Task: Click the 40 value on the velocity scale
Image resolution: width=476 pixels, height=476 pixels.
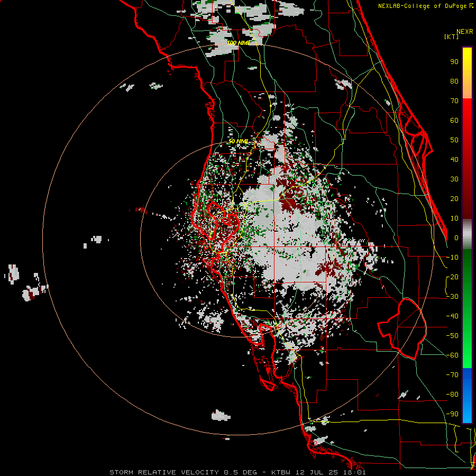Action: point(454,159)
